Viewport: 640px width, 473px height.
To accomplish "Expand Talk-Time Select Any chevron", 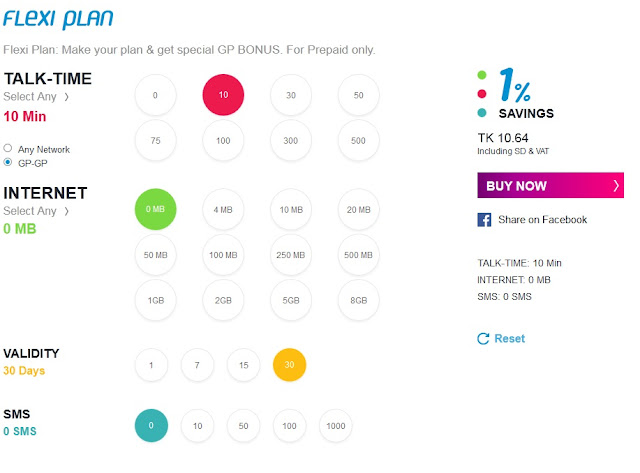I will [67, 97].
